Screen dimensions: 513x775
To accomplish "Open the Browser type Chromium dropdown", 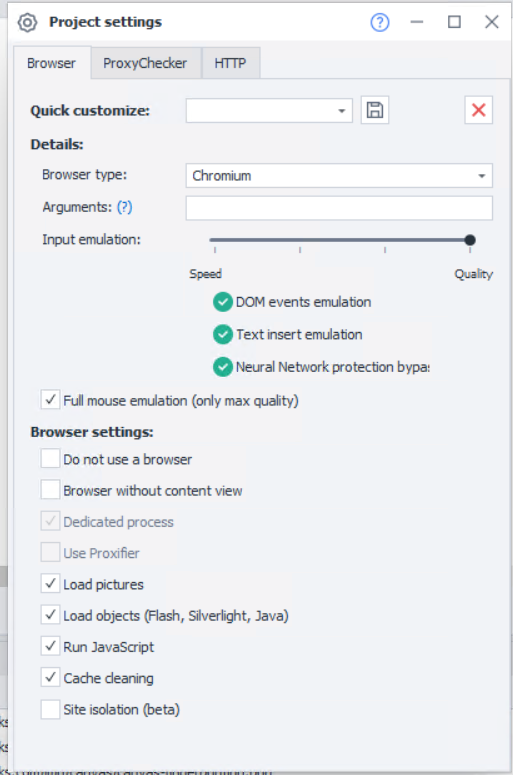I will 339,175.
